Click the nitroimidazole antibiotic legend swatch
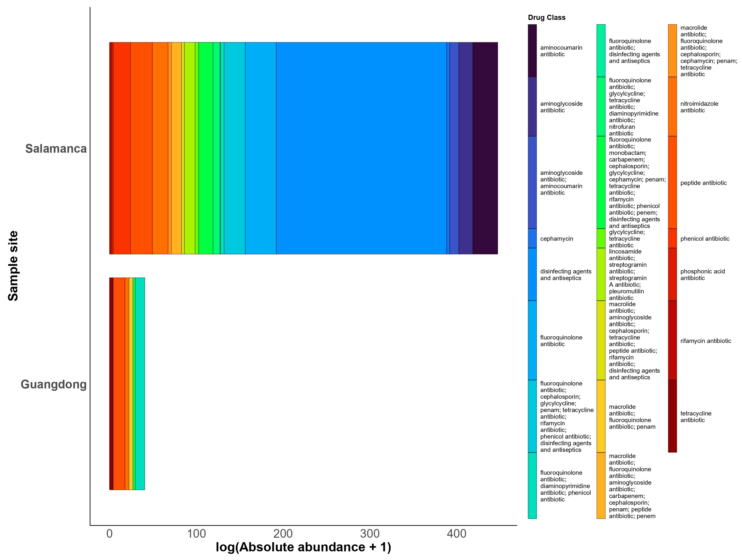The height and width of the screenshot is (560, 742). point(672,107)
